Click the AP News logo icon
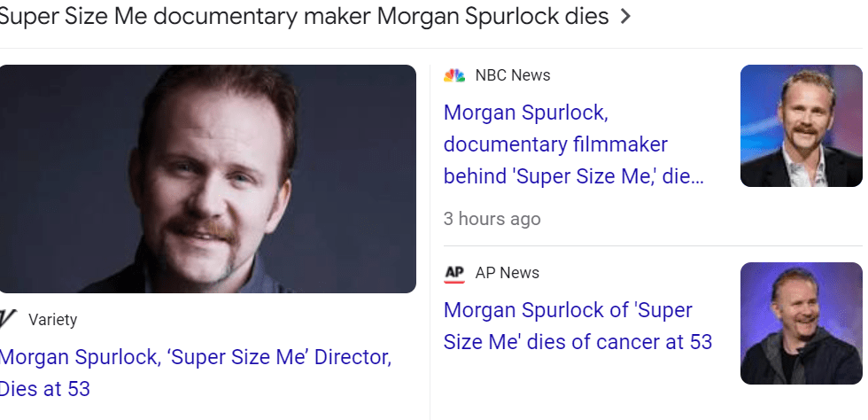This screenshot has width=868, height=420. 454,273
